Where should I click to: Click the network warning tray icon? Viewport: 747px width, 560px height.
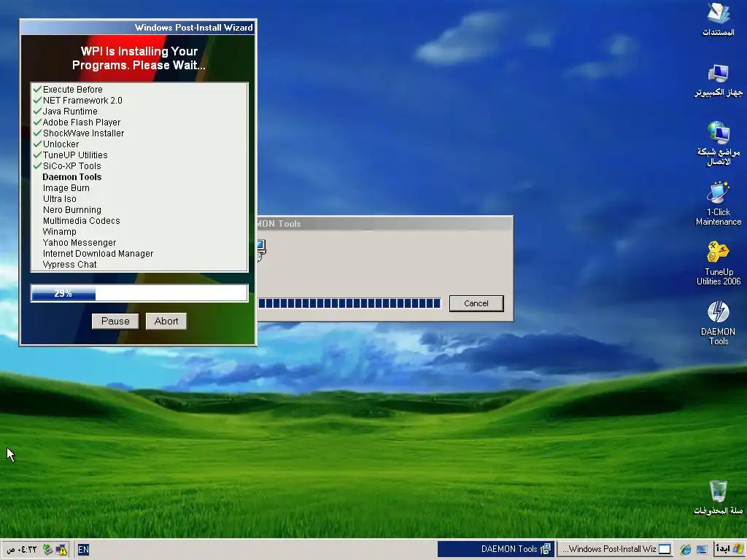point(61,550)
